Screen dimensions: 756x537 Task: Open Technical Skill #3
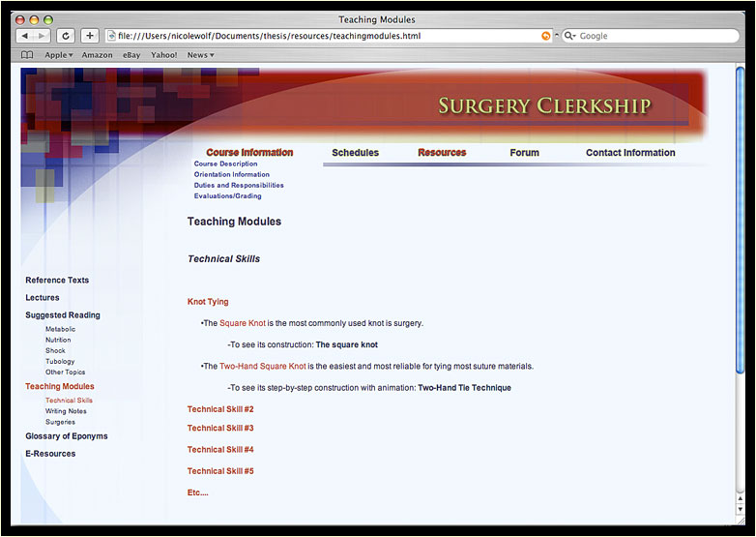[220, 428]
